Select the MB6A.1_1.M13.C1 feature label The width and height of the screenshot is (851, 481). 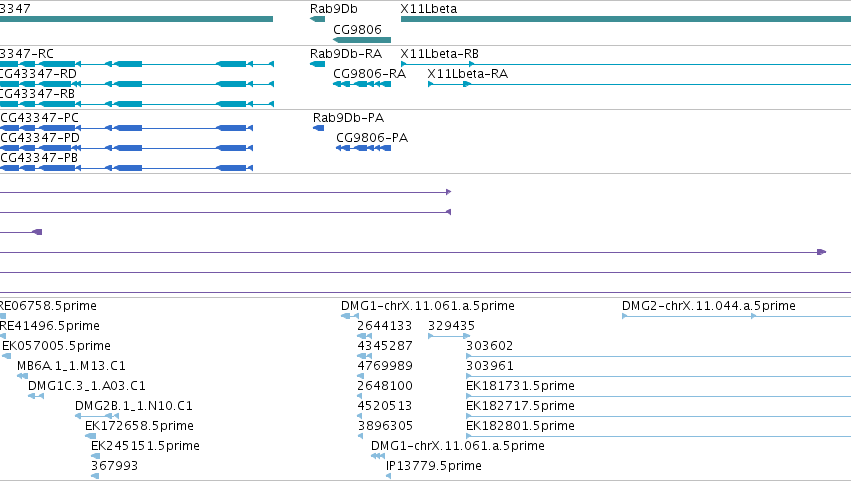[71, 365]
